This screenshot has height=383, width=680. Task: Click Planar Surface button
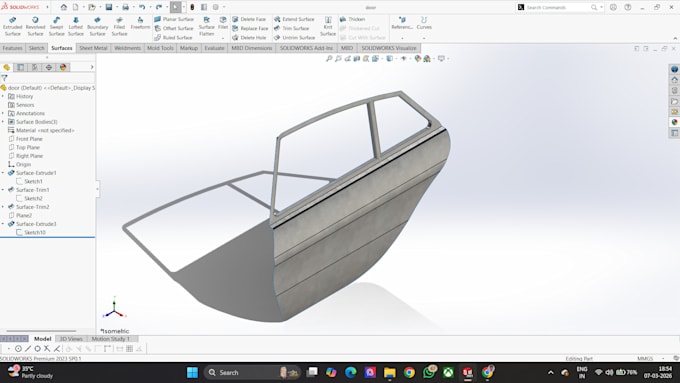click(174, 19)
